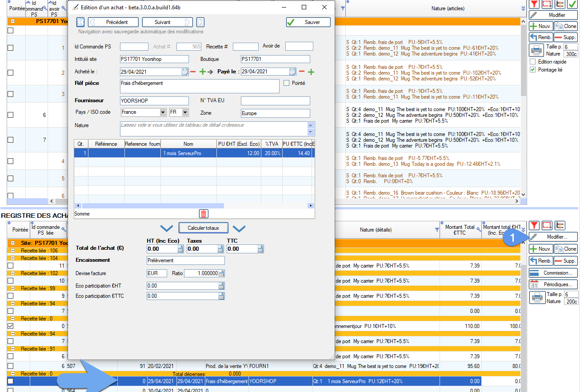This screenshot has height=392, width=580.
Task: Open calendar picker for Payé le date
Action: pyautogui.click(x=293, y=72)
